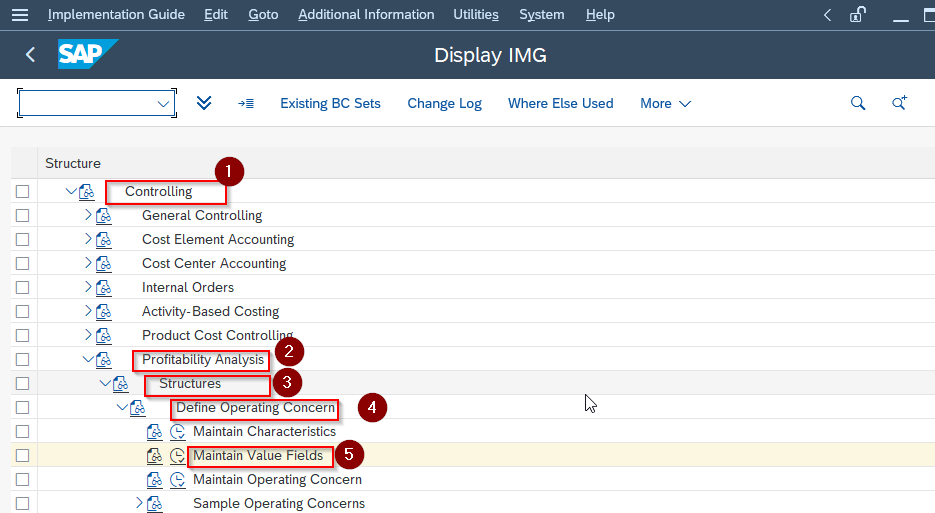935x513 pixels.
Task: Expand the Cost Element Accounting node
Action: tap(88, 239)
